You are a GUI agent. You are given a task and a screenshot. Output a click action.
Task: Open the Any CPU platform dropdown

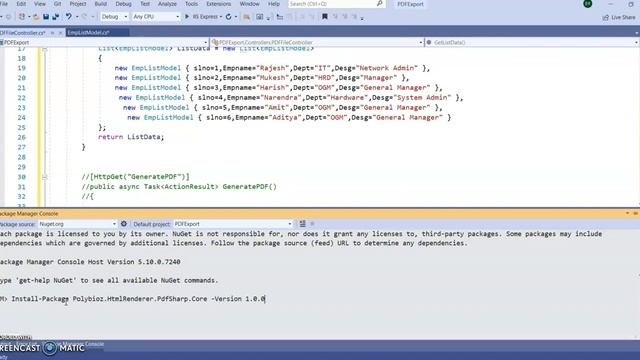156,17
